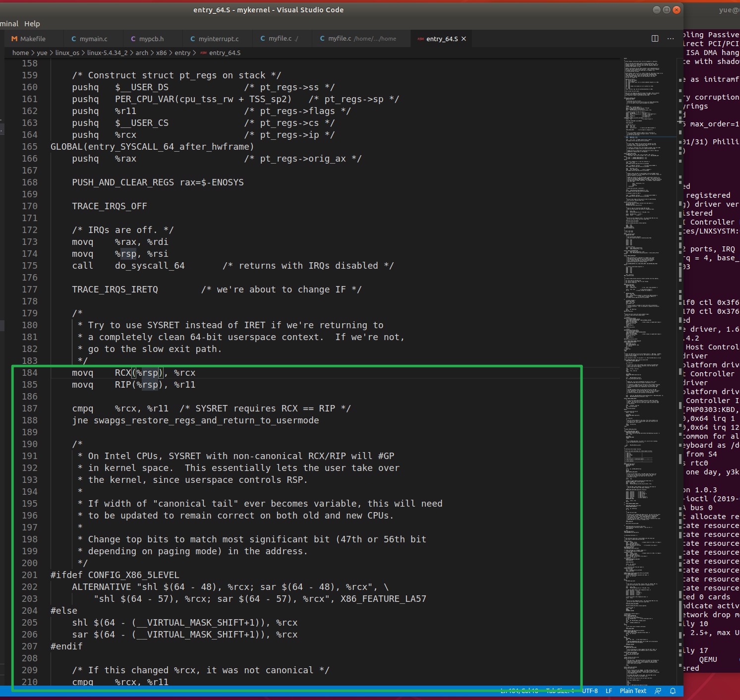Close the entry_64.S tab
Viewport: 740px width, 700px height.
coord(464,39)
